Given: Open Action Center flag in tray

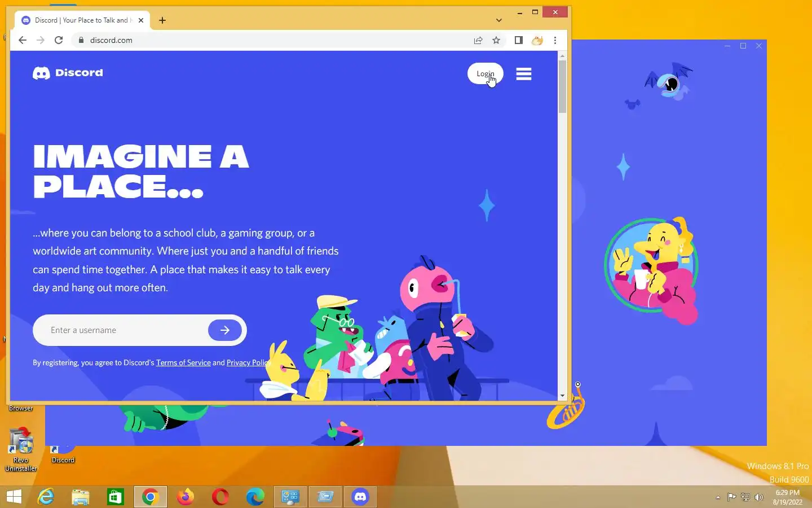Looking at the screenshot, I should pos(731,497).
